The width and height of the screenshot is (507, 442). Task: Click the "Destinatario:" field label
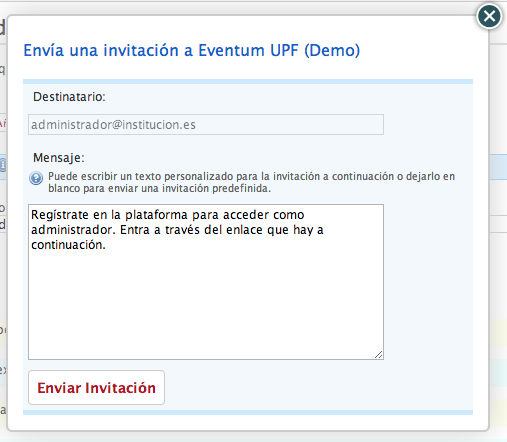click(69, 97)
